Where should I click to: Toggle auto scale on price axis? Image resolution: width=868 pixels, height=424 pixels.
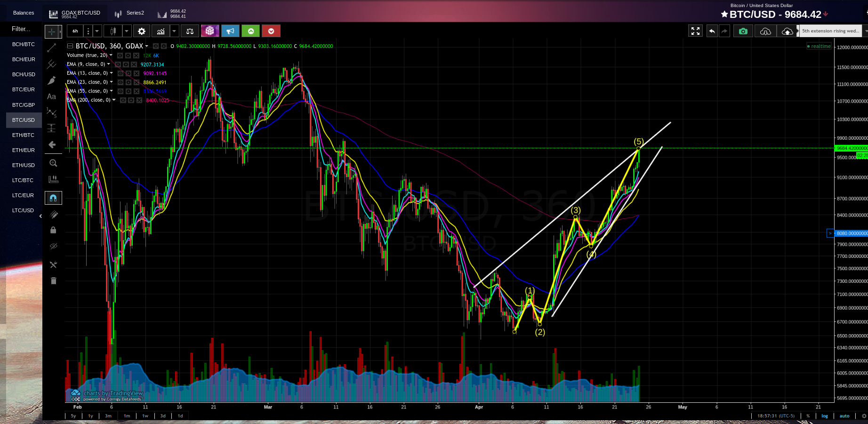(x=844, y=416)
